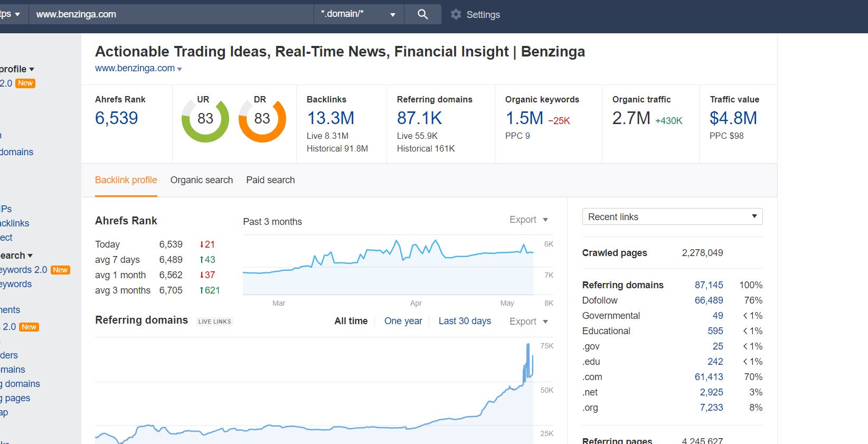Switch to the Paid search tab

click(x=270, y=180)
